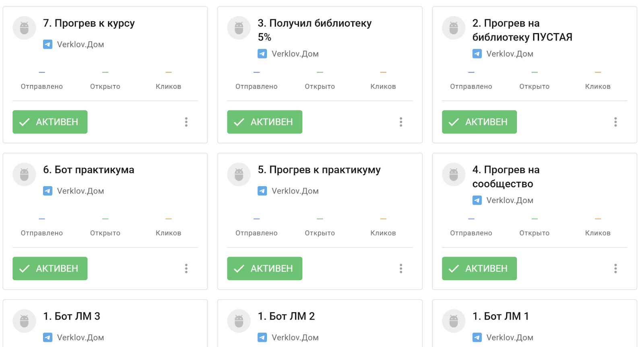This screenshot has height=347, width=644.
Task: Click the robot avatar on '5. Прогрев к практикуму'
Action: click(x=239, y=174)
